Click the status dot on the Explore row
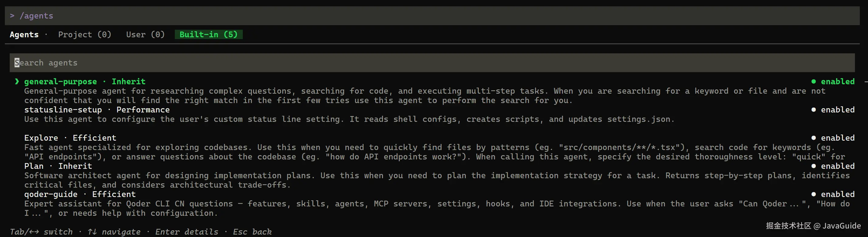 coord(813,138)
